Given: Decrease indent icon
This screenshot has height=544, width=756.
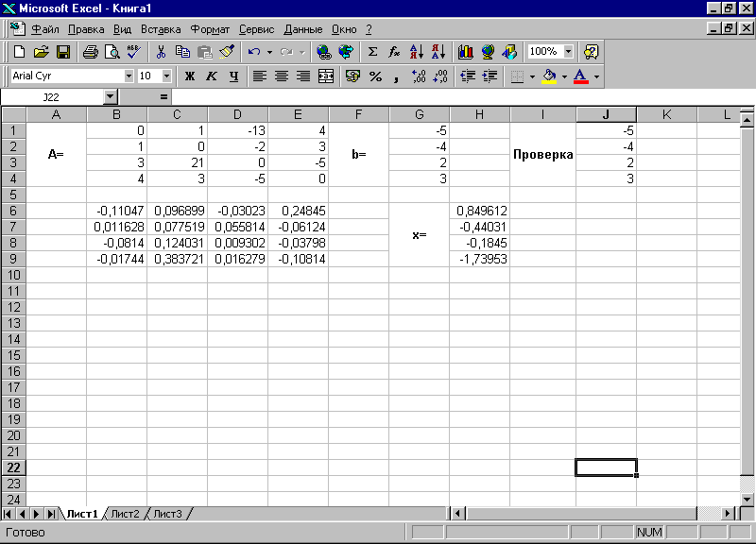Looking at the screenshot, I should [468, 76].
